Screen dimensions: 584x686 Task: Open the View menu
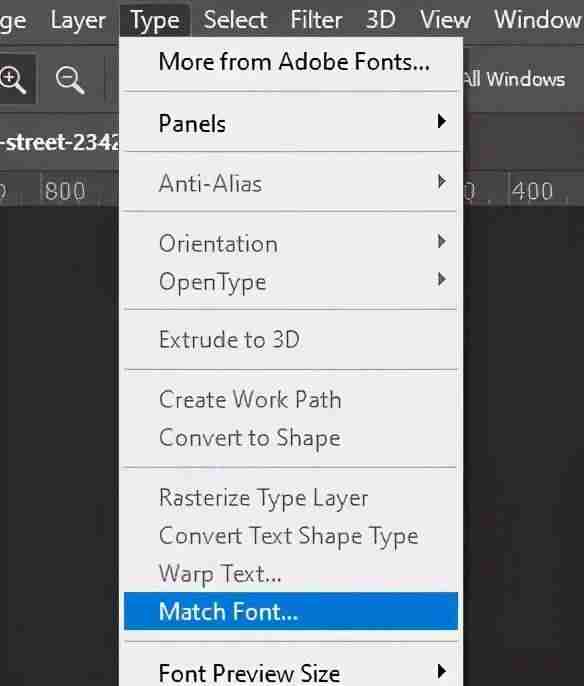click(x=445, y=20)
